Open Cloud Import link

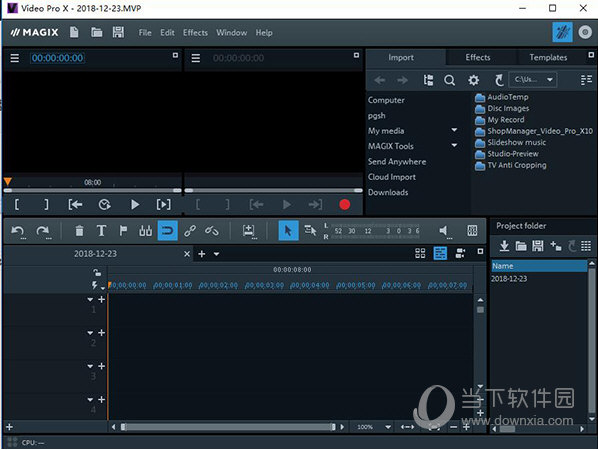392,177
